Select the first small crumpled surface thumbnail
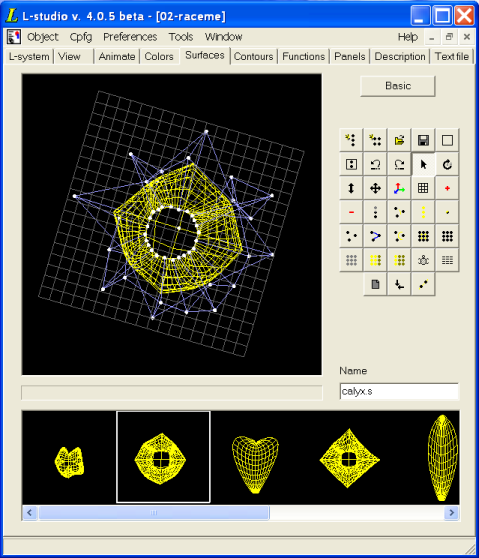 pyautogui.click(x=69, y=462)
